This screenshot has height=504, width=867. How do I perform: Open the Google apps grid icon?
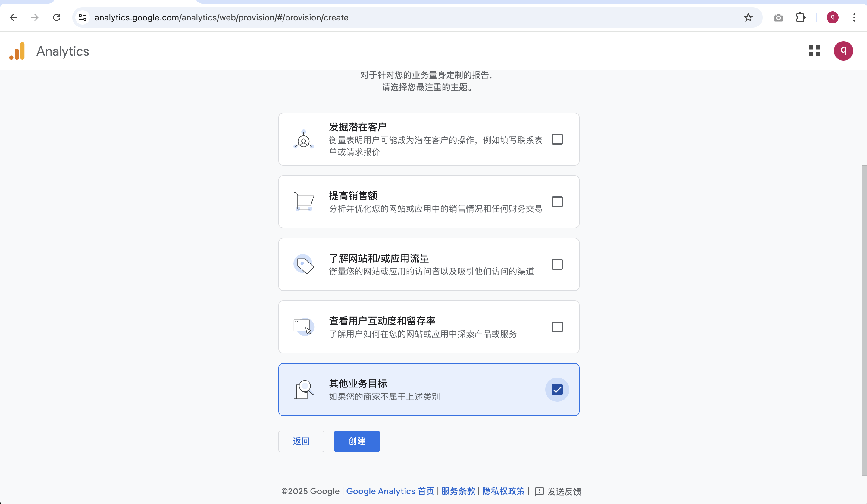814,51
